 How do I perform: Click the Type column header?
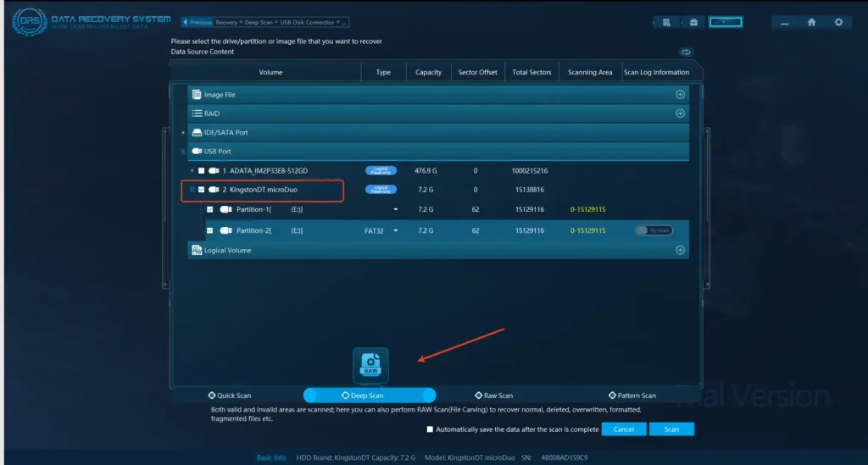383,73
